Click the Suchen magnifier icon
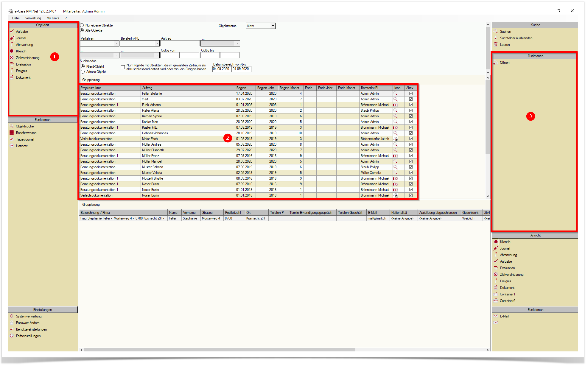588x366 pixels. tap(496, 31)
